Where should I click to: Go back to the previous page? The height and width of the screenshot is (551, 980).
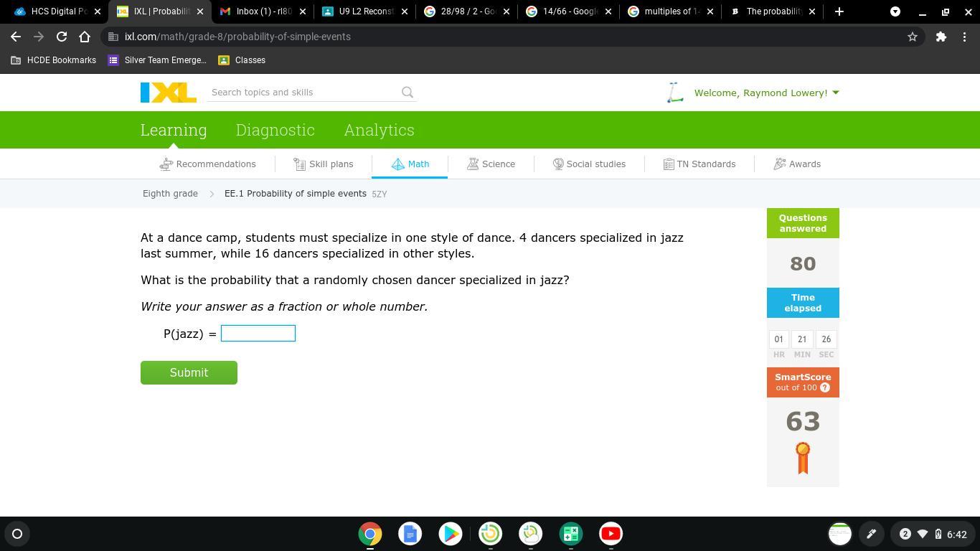[x=16, y=37]
